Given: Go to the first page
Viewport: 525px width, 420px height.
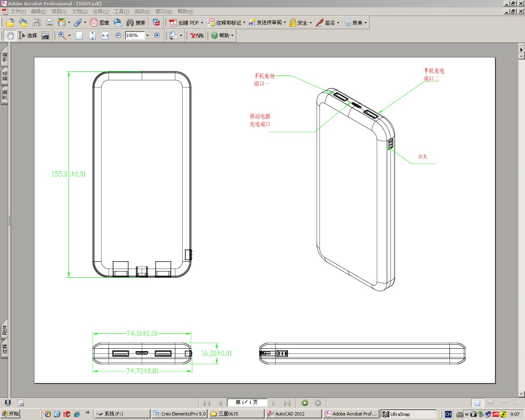Looking at the screenshot, I should [x=207, y=403].
